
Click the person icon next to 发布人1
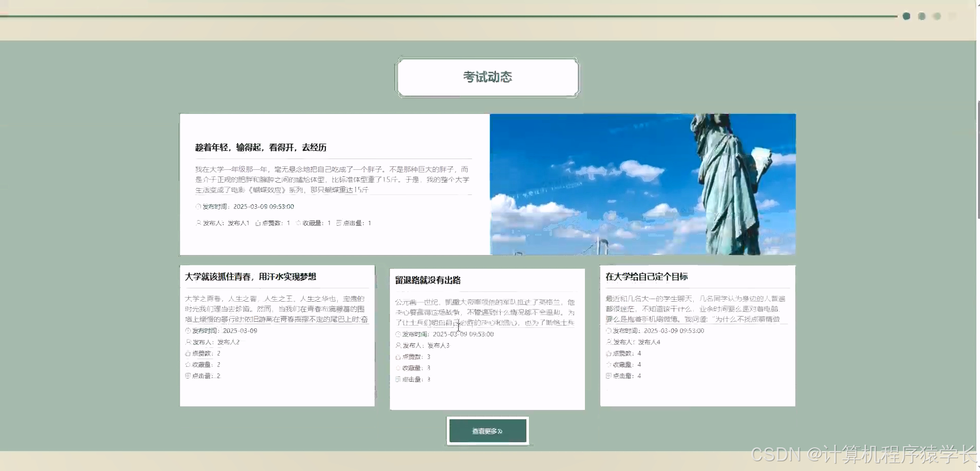point(198,223)
